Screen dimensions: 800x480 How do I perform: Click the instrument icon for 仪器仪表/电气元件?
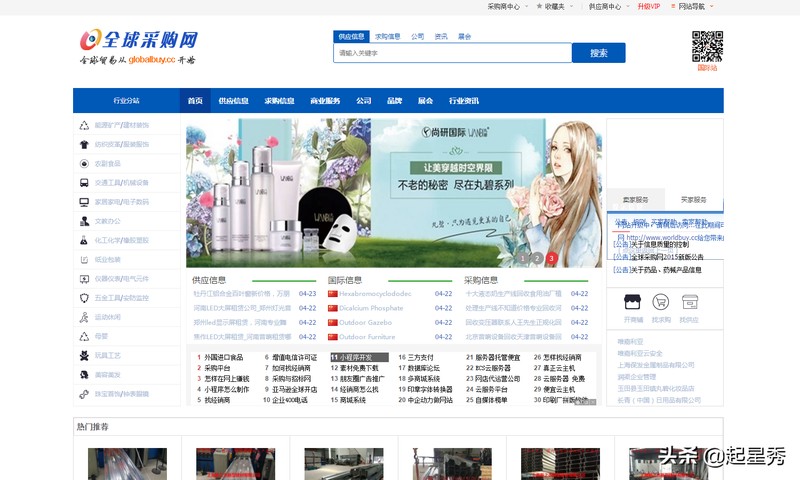pos(84,279)
